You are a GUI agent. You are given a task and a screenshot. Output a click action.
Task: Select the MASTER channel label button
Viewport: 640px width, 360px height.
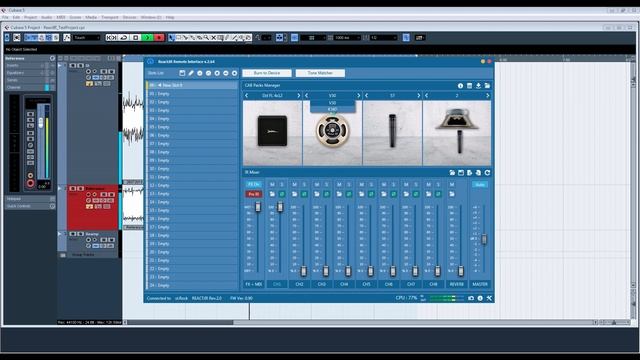[480, 284]
